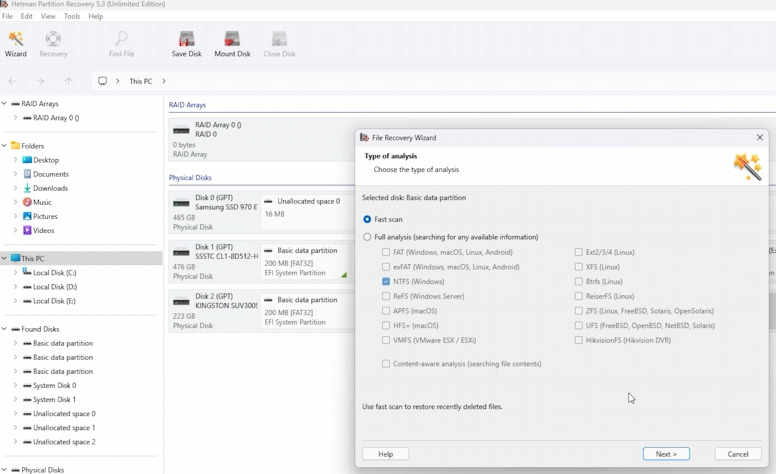Select the Local Disk (E:) drive icon
The height and width of the screenshot is (474, 776).
pyautogui.click(x=27, y=301)
